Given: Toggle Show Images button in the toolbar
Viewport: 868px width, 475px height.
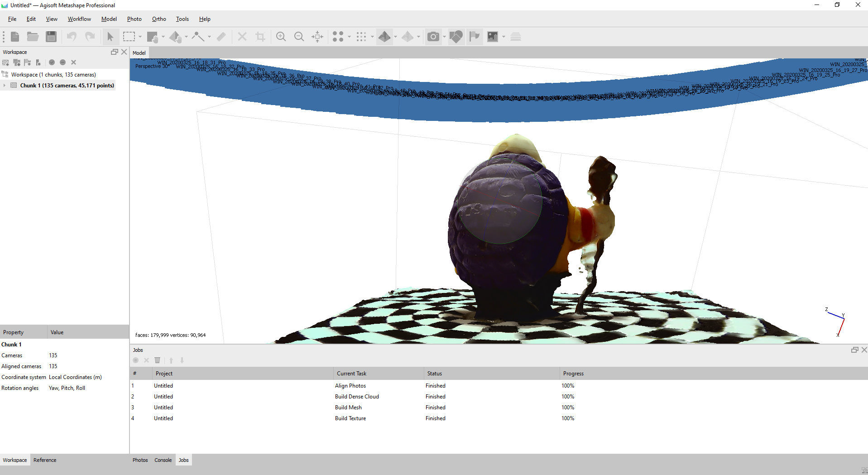Looking at the screenshot, I should (x=493, y=37).
